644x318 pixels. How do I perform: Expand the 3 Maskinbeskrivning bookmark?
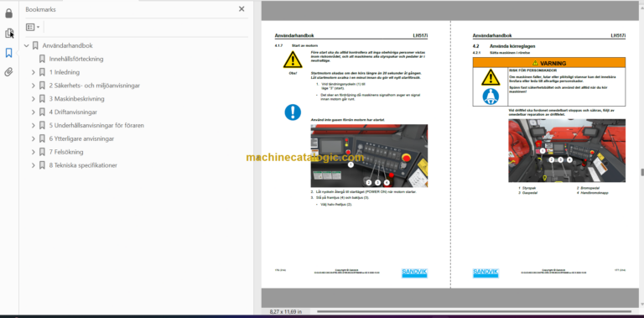(x=34, y=99)
